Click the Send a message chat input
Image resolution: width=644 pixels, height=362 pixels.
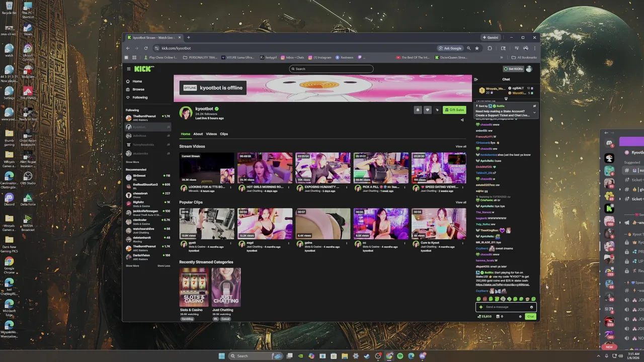(506, 307)
